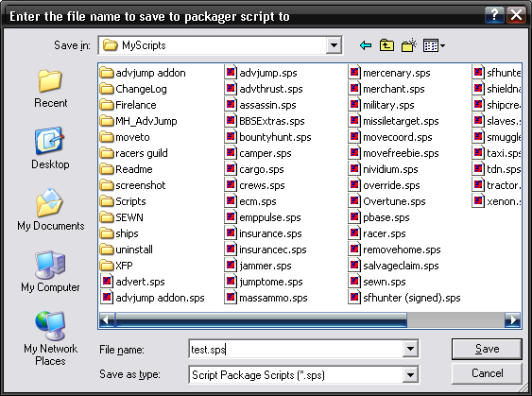This screenshot has height=396, width=532.
Task: Select the racers guild folder
Action: [x=133, y=153]
